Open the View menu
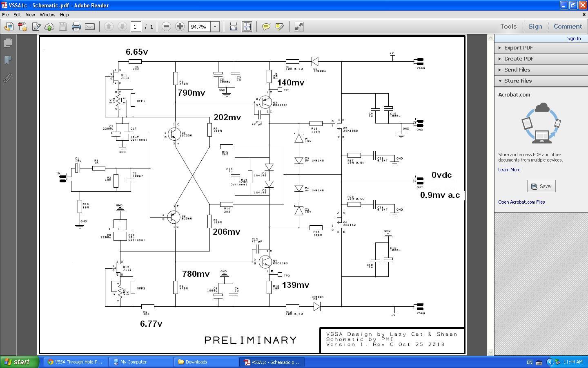Viewport: 588px width, 368px height. click(30, 14)
